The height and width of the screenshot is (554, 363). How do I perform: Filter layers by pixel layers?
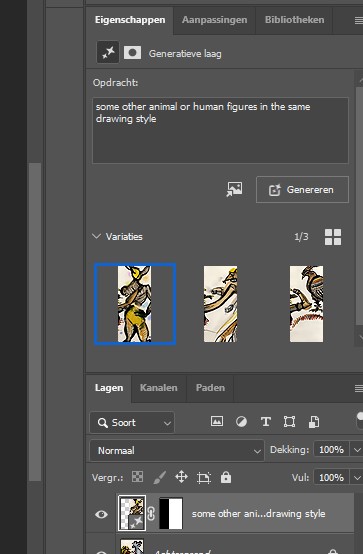217,421
